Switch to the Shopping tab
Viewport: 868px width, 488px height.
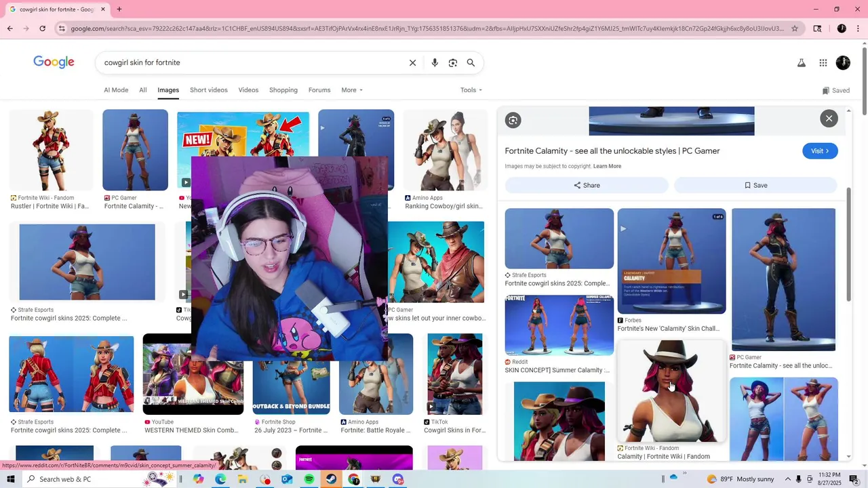coord(283,90)
